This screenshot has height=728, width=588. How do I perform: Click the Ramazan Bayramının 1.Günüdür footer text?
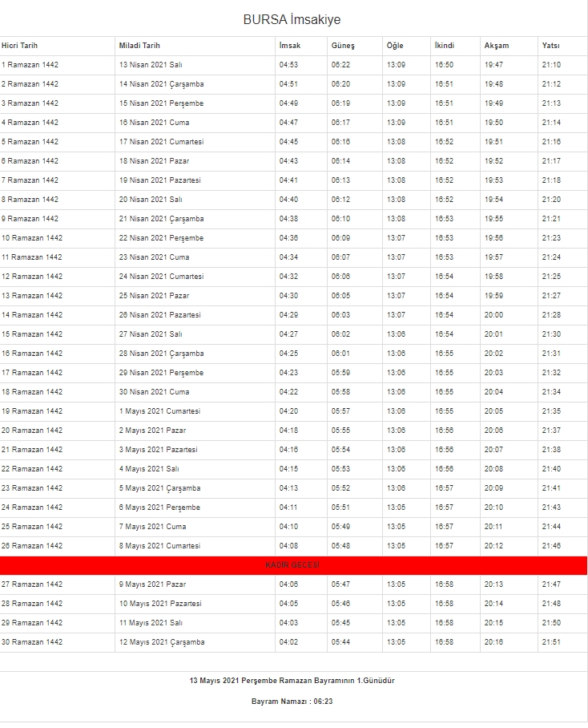(292, 680)
